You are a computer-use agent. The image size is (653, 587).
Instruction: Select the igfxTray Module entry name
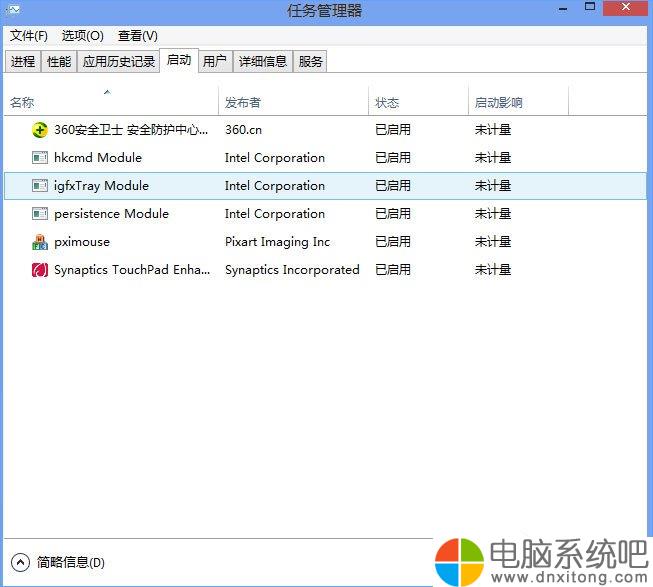pyautogui.click(x=101, y=186)
